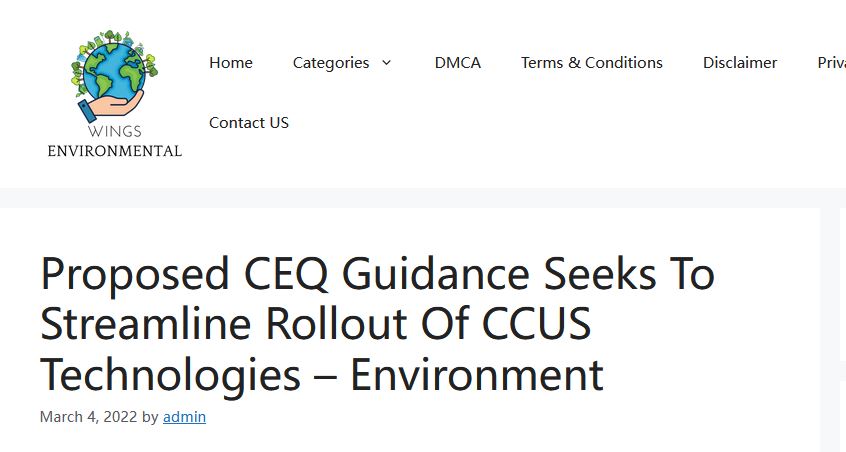
Task: Visit the admin author link
Action: (x=185, y=417)
